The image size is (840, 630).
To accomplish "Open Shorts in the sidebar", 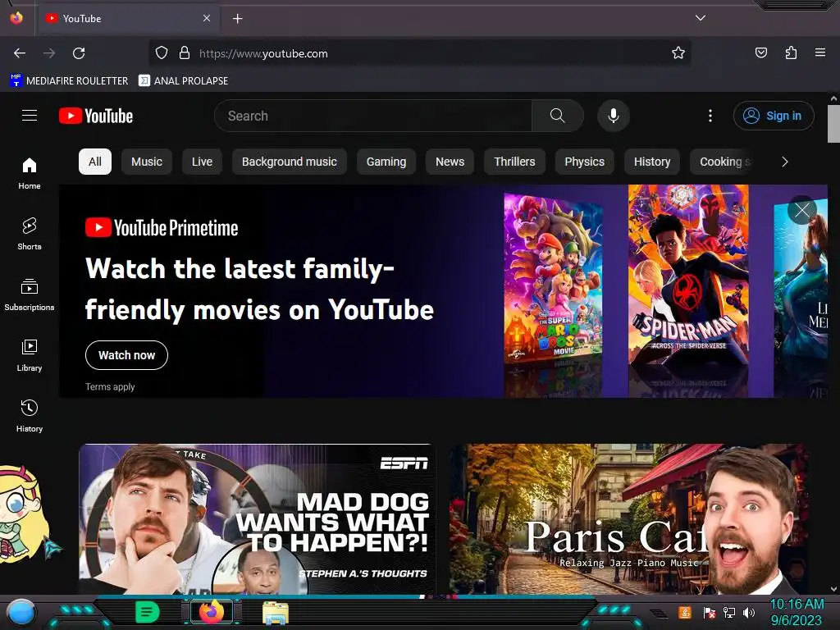I will point(30,234).
